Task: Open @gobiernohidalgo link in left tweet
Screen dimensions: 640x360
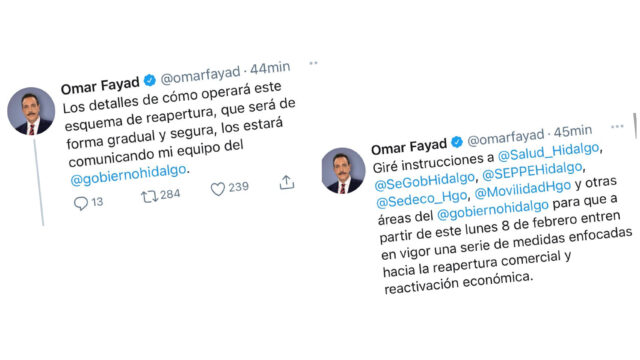Action: [x=128, y=175]
